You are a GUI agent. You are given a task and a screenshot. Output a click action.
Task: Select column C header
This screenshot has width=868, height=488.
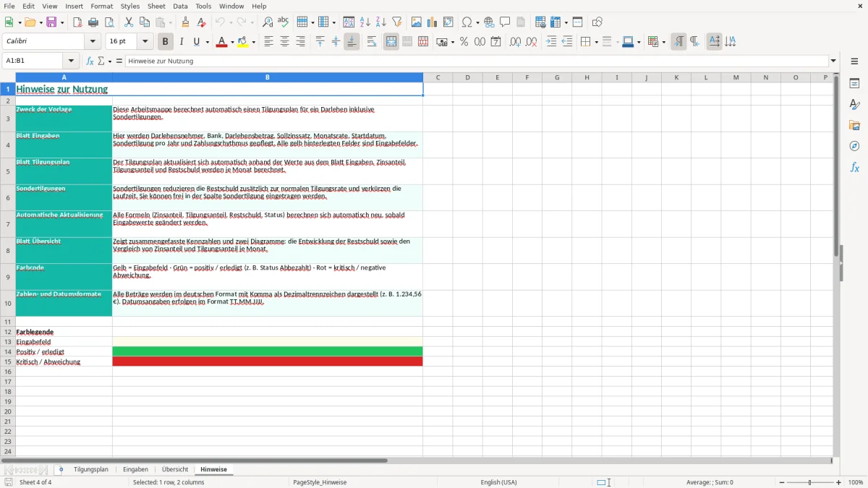point(438,77)
